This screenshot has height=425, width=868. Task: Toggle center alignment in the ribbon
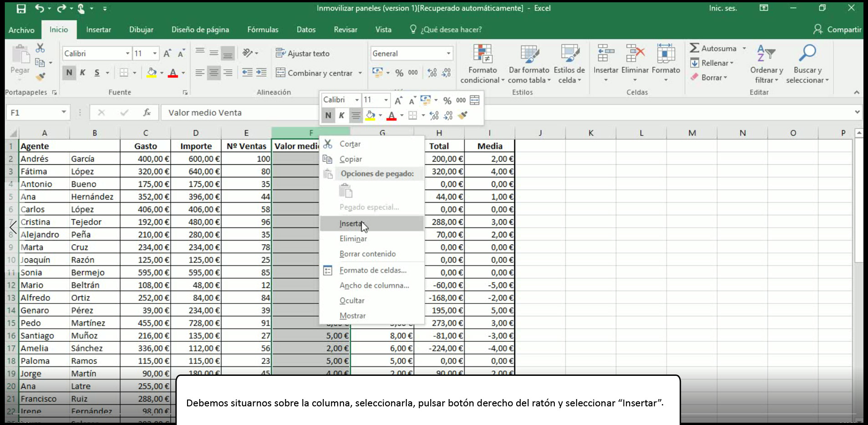coord(213,73)
